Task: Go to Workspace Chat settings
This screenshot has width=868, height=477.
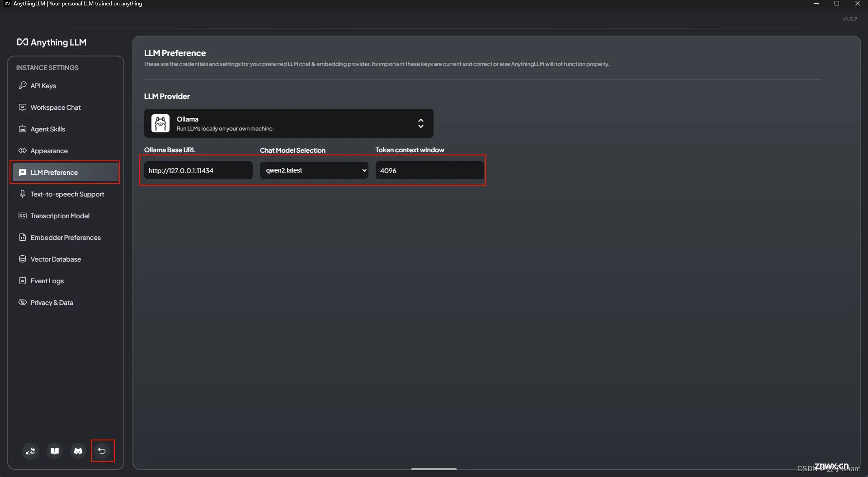Action: point(66,107)
